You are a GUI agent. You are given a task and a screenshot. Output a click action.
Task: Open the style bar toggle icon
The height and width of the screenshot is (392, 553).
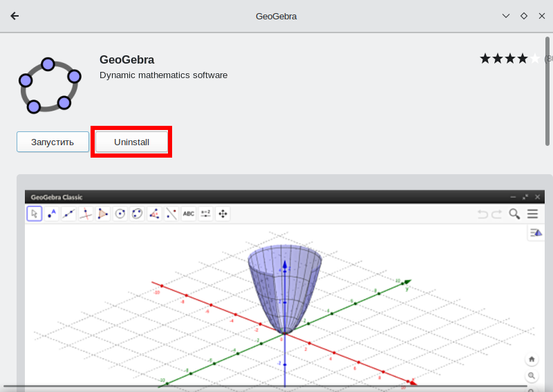(536, 233)
